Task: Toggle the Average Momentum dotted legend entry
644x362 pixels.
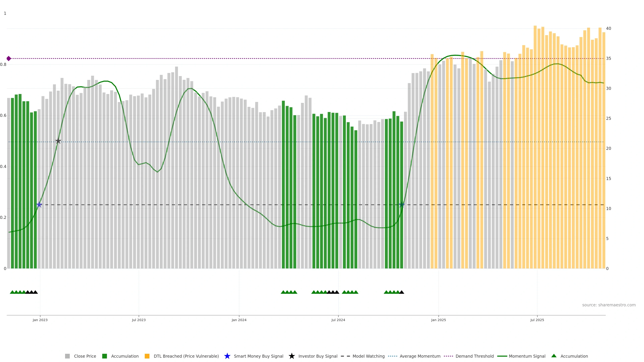Action: (x=392, y=356)
